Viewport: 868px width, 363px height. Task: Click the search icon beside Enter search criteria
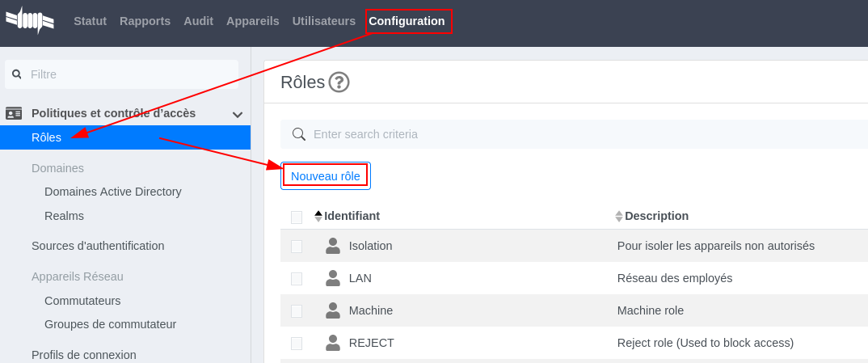point(299,134)
